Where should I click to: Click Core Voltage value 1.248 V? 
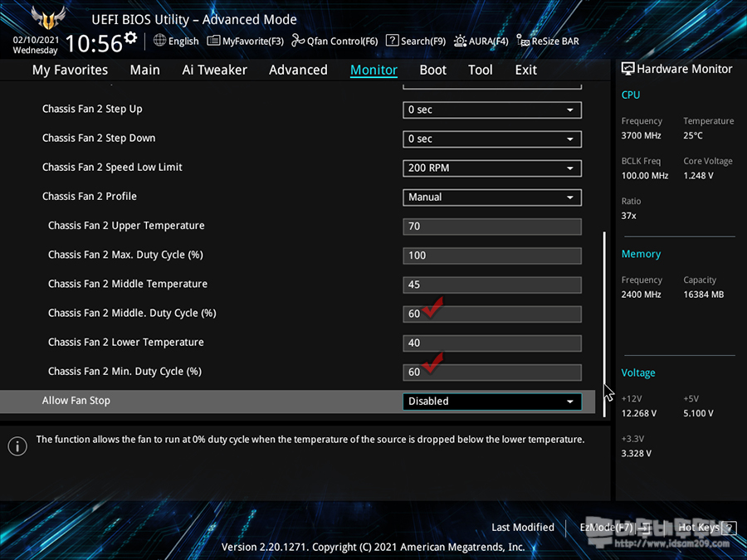pyautogui.click(x=698, y=176)
